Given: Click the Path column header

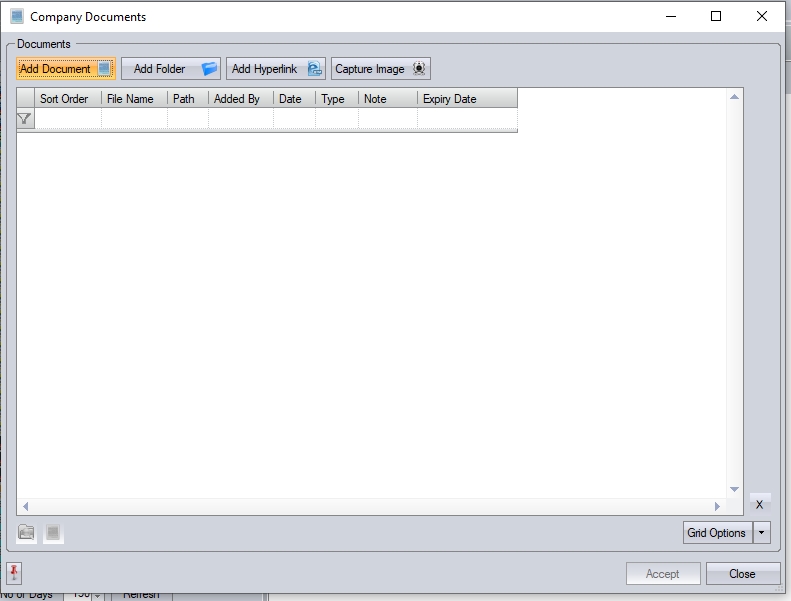Looking at the screenshot, I should pyautogui.click(x=188, y=98).
